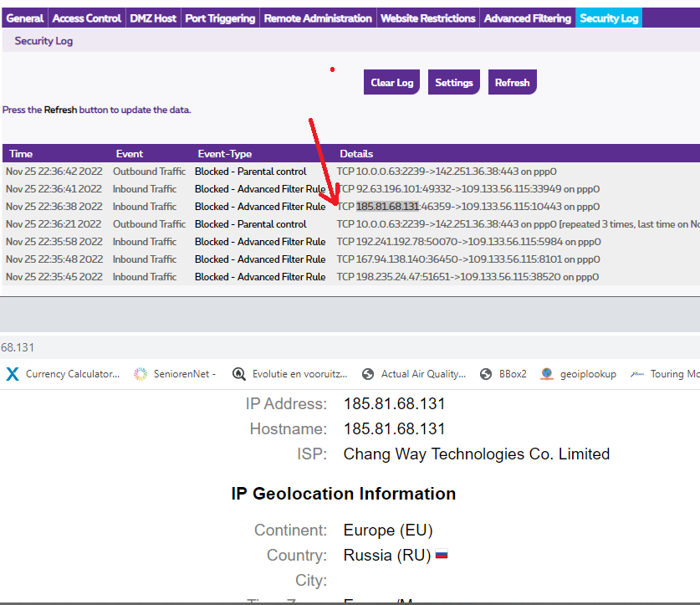The height and width of the screenshot is (605, 700).
Task: Open the Currency Calculator bookmark icon
Action: (x=13, y=374)
